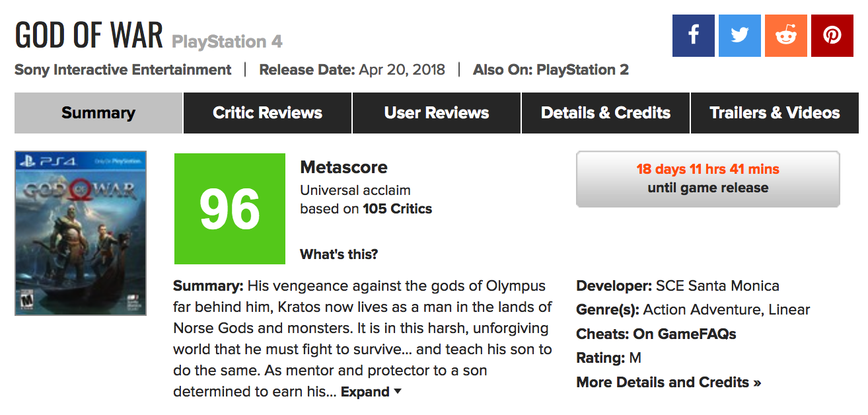Share the page on Reddit

click(785, 35)
